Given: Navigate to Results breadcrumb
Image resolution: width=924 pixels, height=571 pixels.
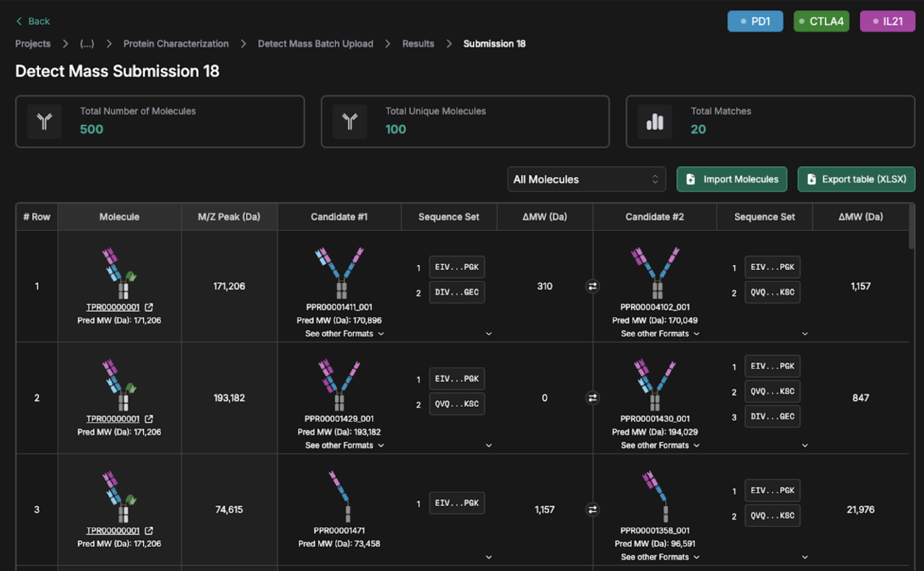Looking at the screenshot, I should [x=418, y=43].
